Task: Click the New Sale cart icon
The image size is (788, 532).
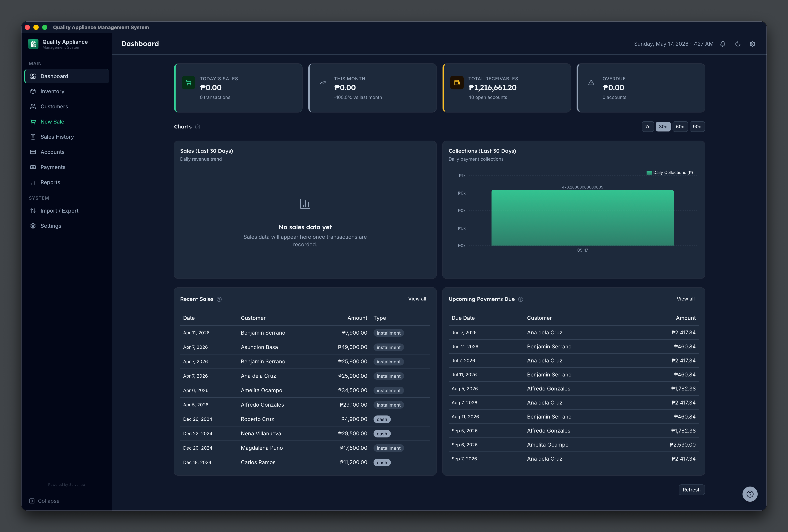Action: 33,122
